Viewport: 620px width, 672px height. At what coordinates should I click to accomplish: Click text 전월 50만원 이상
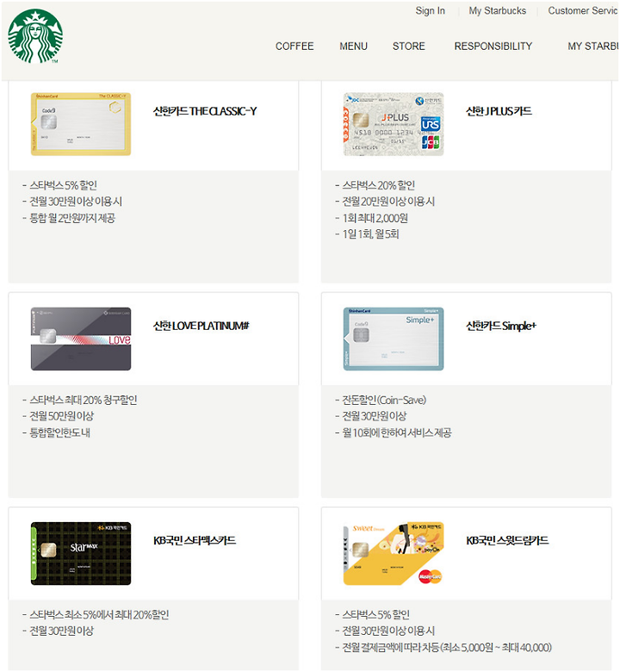click(61, 416)
